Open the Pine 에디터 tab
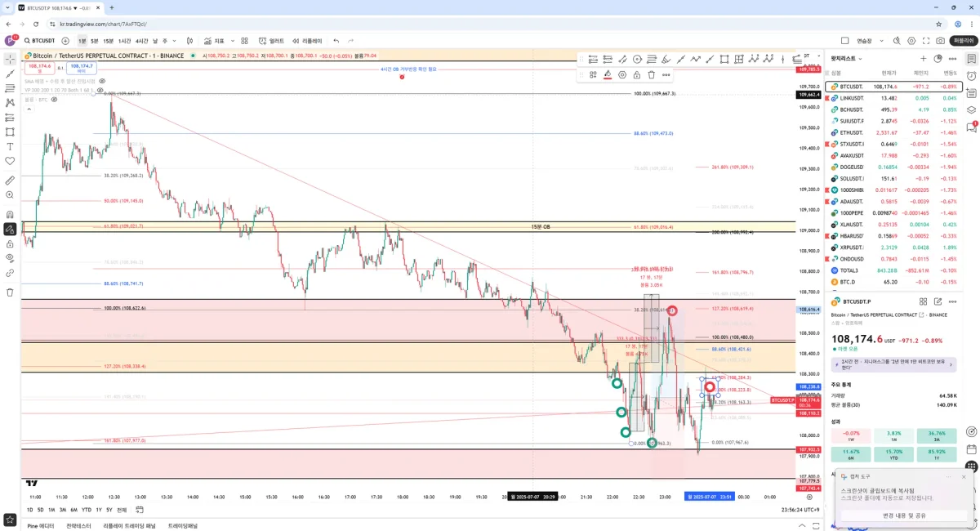This screenshot has height=531, width=980. 41,526
